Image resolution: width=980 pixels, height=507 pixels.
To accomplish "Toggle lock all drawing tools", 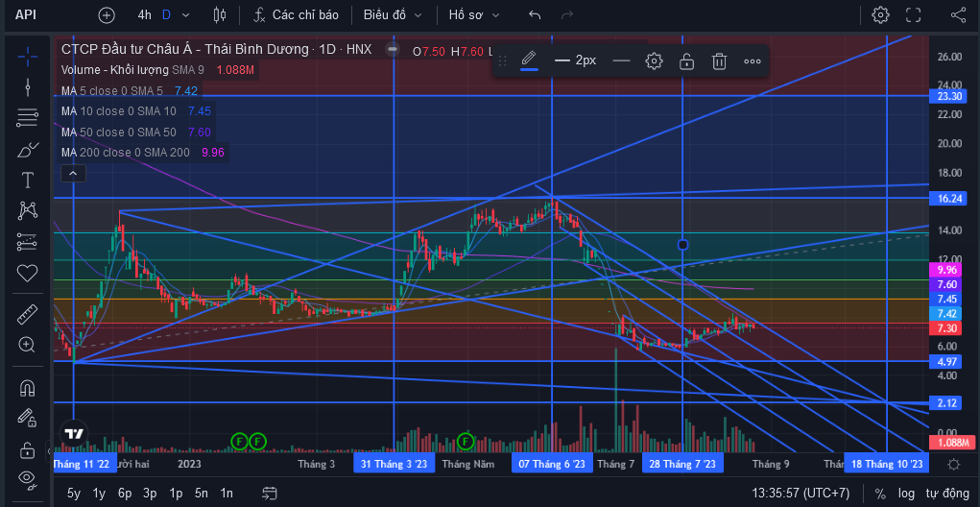I will click(26, 448).
